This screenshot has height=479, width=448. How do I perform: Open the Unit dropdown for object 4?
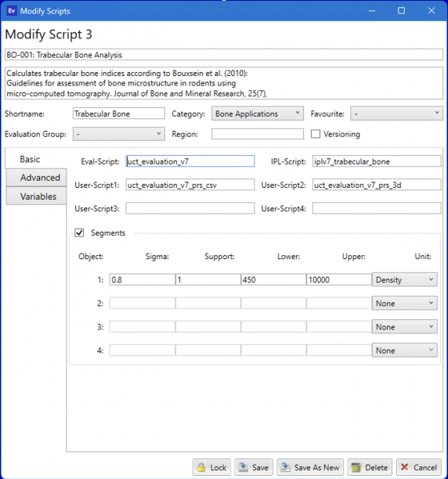[x=404, y=350]
